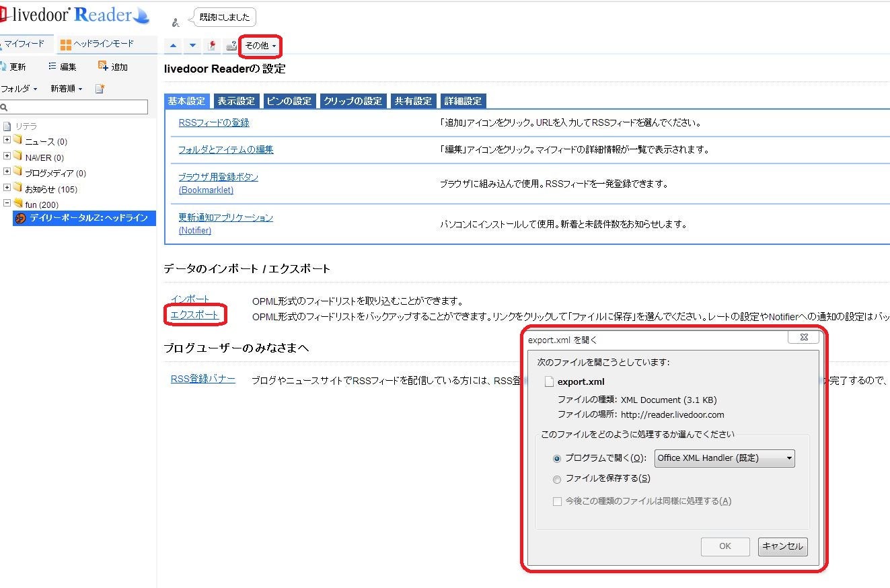Collapse the fun folder
The image size is (890, 588).
7,203
